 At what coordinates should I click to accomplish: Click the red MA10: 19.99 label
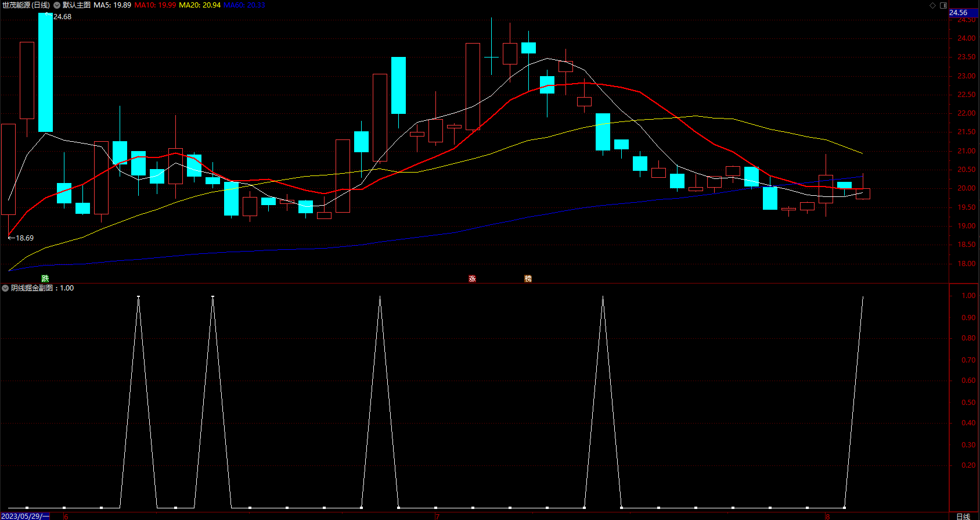tap(155, 5)
